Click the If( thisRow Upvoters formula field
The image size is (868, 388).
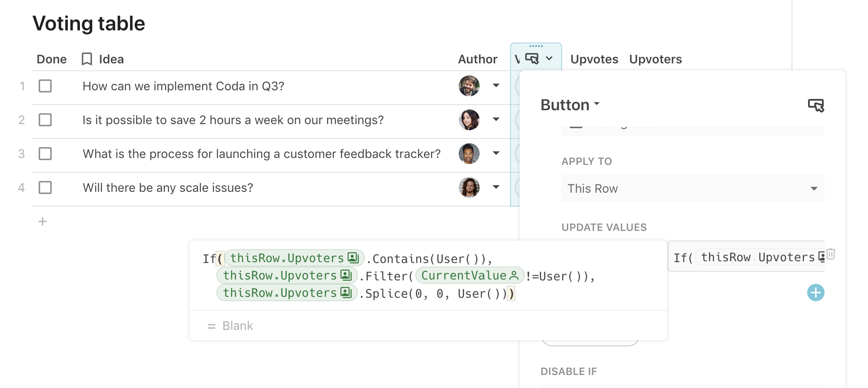coord(745,257)
